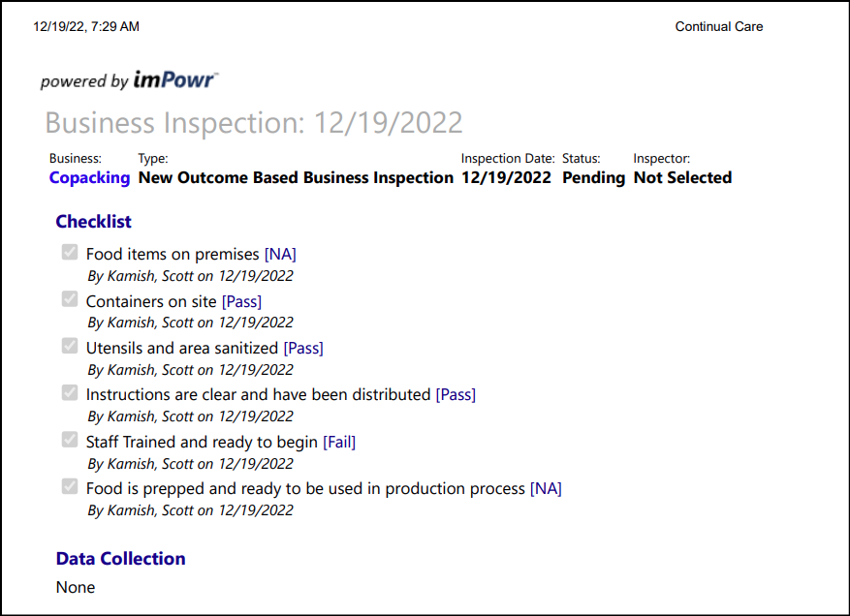Select the Data Collection section heading
Viewport: 850px width, 616px height.
120,559
